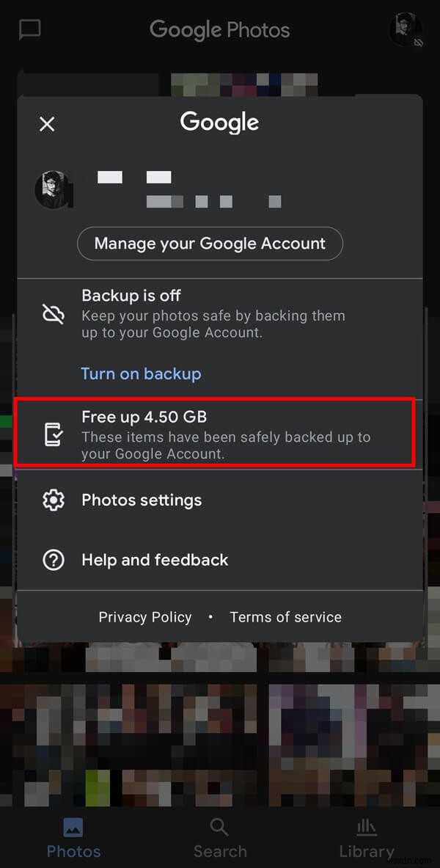Open the Help and feedback question mark icon
Image resolution: width=440 pixels, height=868 pixels.
click(54, 560)
